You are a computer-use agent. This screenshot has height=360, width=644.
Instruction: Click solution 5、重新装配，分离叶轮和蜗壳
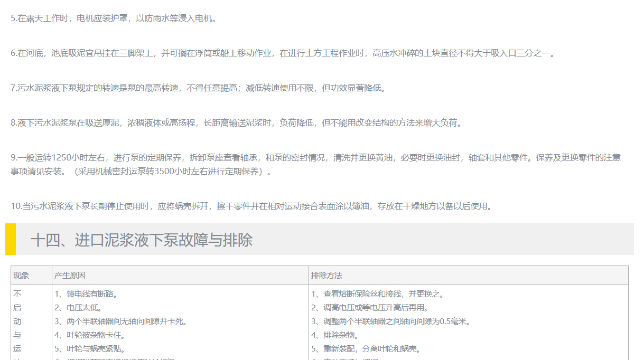[366, 349]
